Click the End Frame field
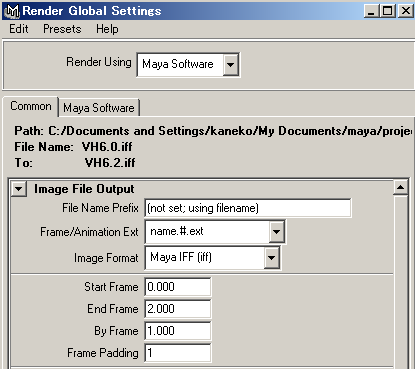Screen dimensions: 415x369 pyautogui.click(x=178, y=309)
